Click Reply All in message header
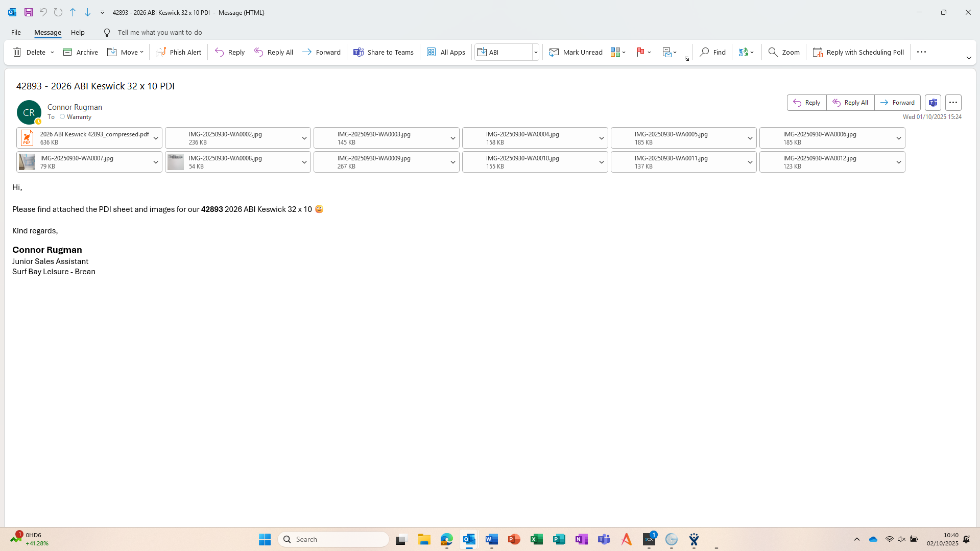Viewport: 980px width, 551px height. click(850, 103)
